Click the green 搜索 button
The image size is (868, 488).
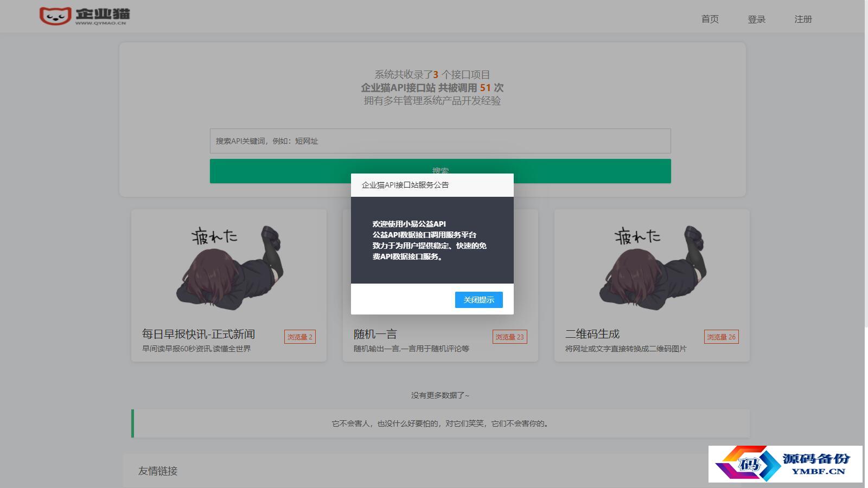click(x=440, y=171)
